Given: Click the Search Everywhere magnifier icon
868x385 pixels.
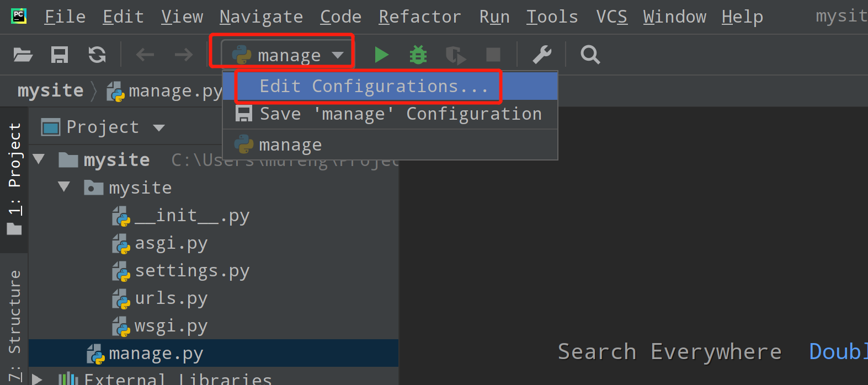Looking at the screenshot, I should (x=590, y=55).
